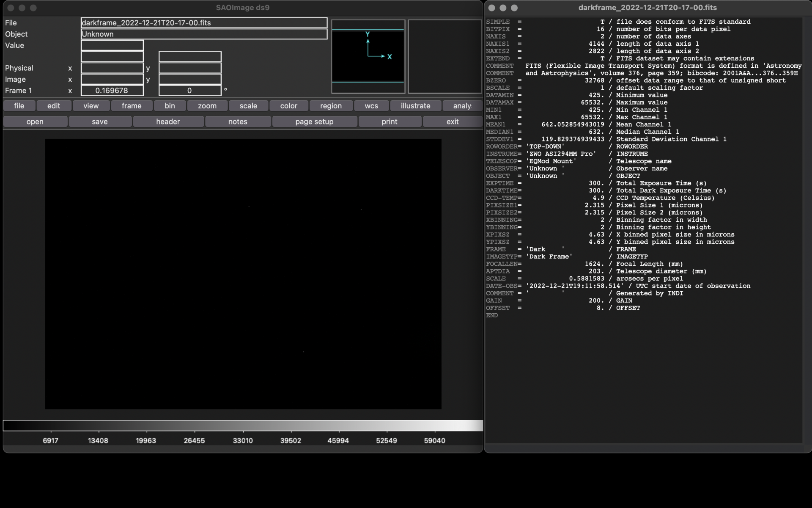This screenshot has height=508, width=812.
Task: Click the header window vertical scrollbar
Action: (807, 231)
